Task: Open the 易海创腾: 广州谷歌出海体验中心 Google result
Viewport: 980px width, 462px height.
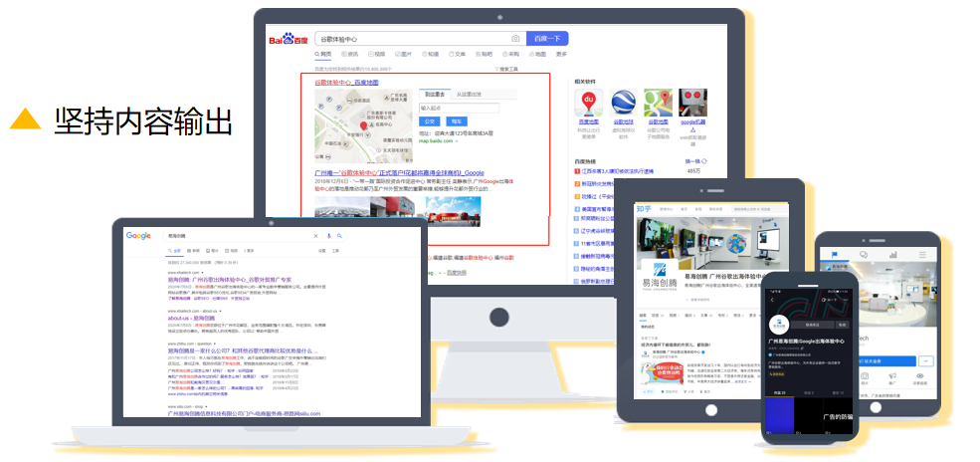Action: tap(230, 280)
